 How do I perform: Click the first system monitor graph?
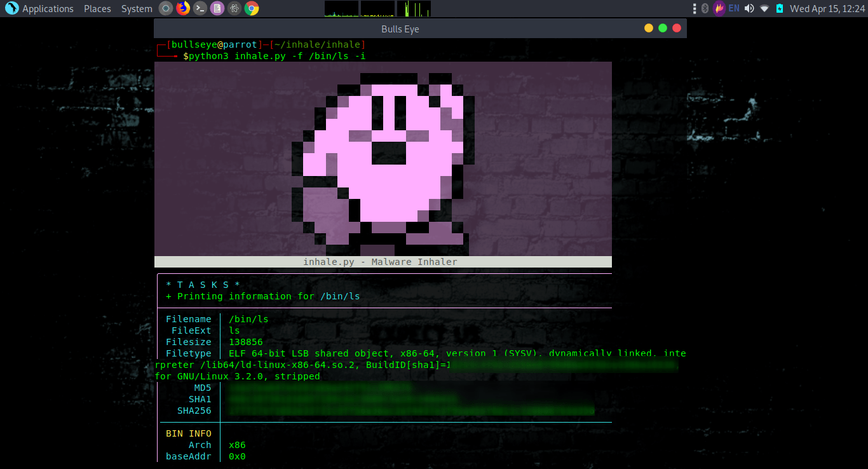(x=342, y=8)
